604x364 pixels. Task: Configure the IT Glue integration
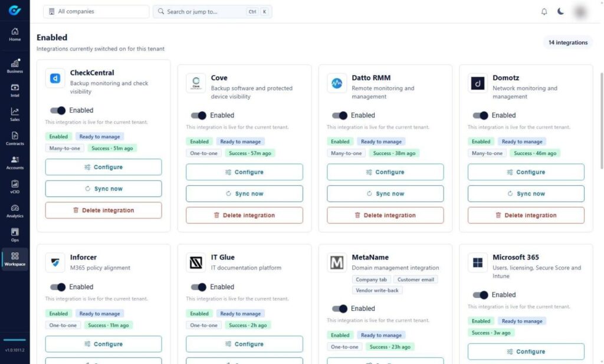pos(244,344)
